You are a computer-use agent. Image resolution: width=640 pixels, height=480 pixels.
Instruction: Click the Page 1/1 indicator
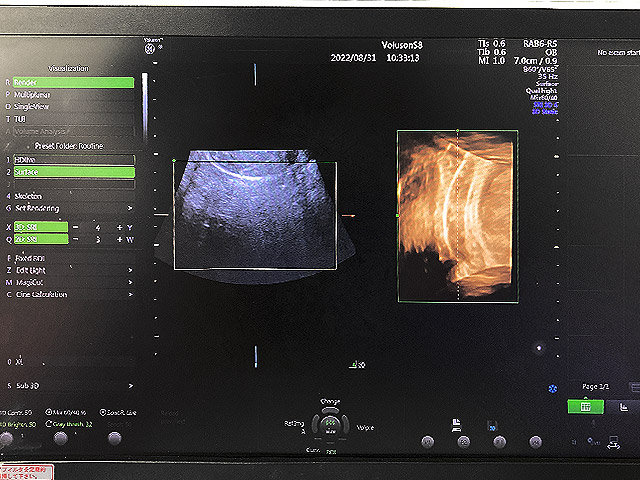pyautogui.click(x=596, y=387)
